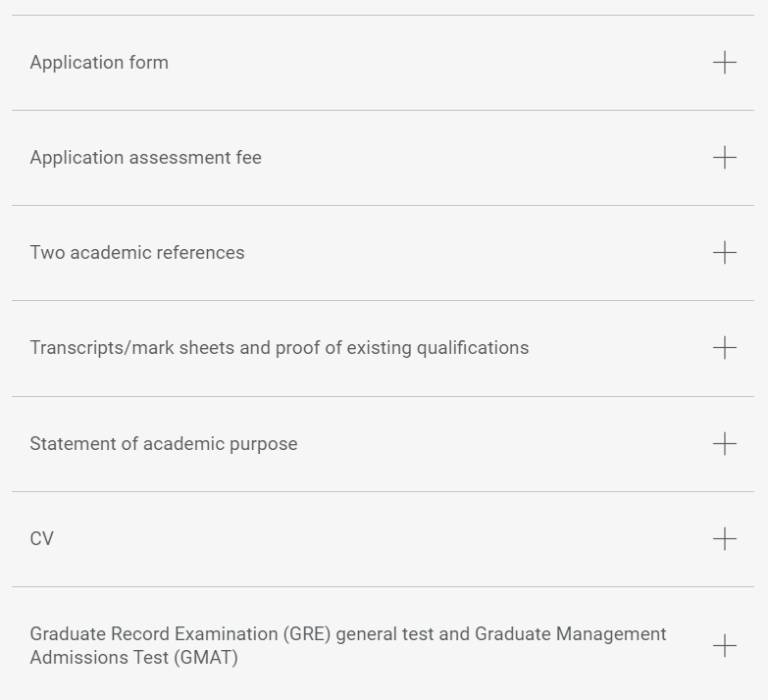
Task: Hit the plus icon for Statement of academic purpose
Action: pyautogui.click(x=724, y=444)
